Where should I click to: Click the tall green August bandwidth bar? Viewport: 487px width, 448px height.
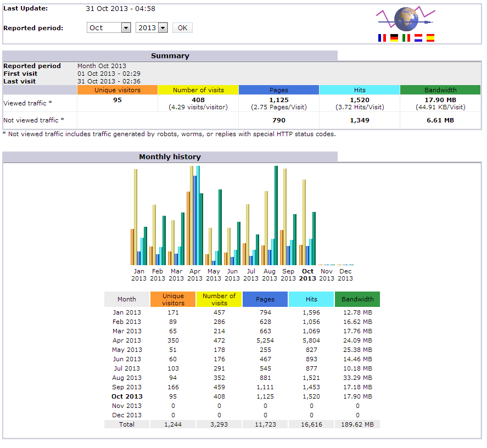tap(276, 215)
